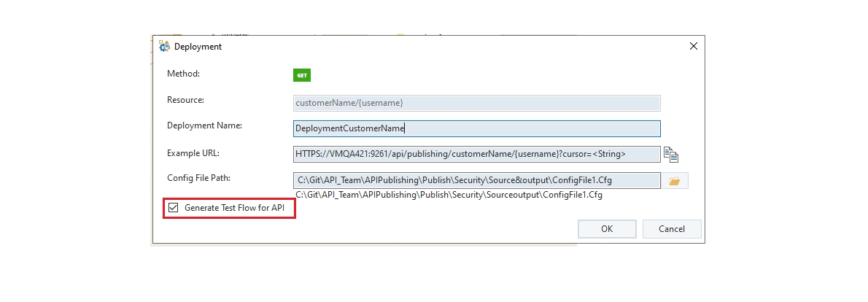Click the resolved path text below config field

point(449,195)
